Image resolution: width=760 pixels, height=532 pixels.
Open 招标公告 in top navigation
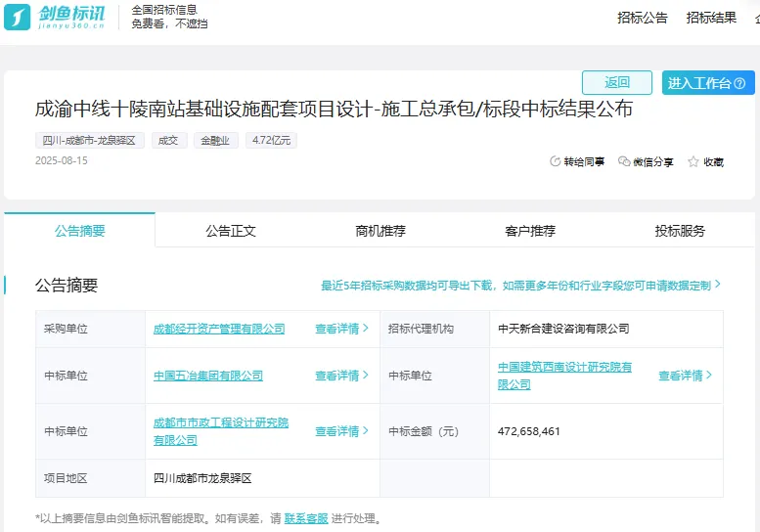(x=643, y=18)
